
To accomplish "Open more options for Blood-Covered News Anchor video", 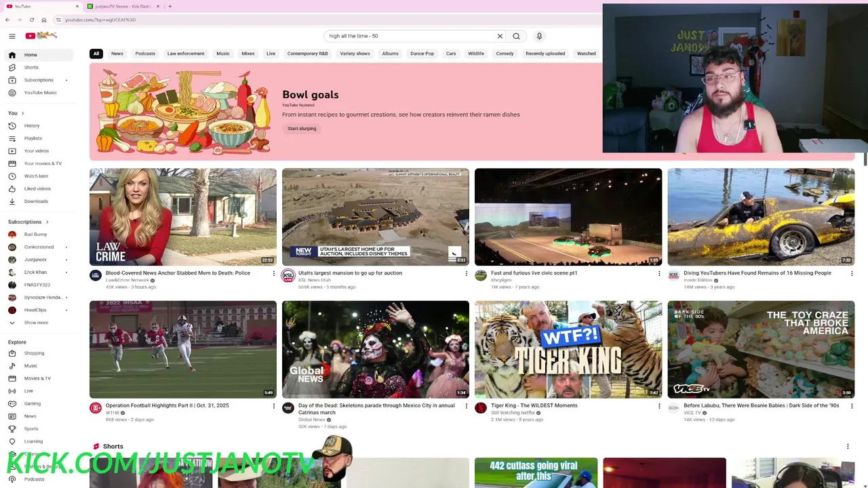I will click(x=273, y=274).
